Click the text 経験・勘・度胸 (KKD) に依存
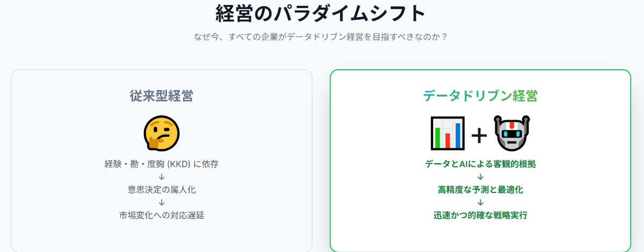Viewport: 644px width, 252px height. (162, 164)
